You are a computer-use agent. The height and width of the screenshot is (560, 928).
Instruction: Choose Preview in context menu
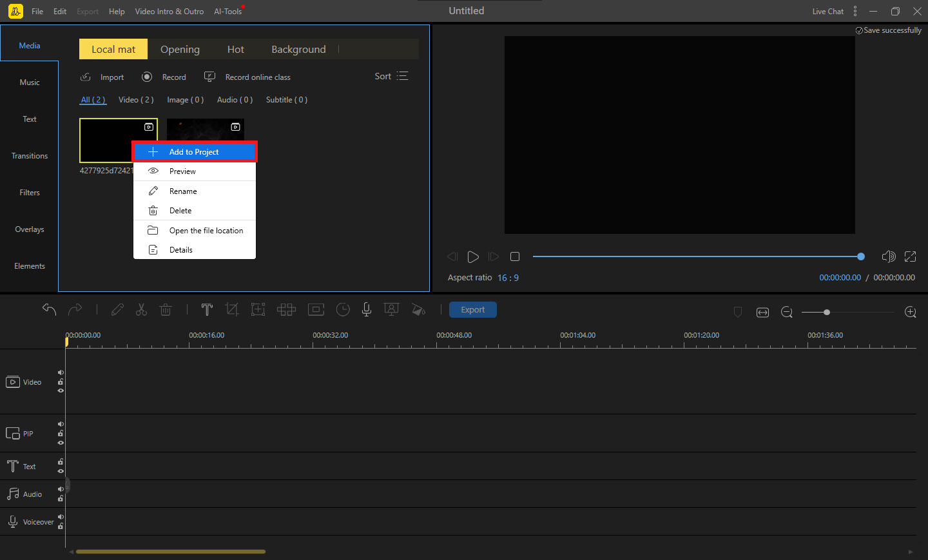tap(195, 171)
